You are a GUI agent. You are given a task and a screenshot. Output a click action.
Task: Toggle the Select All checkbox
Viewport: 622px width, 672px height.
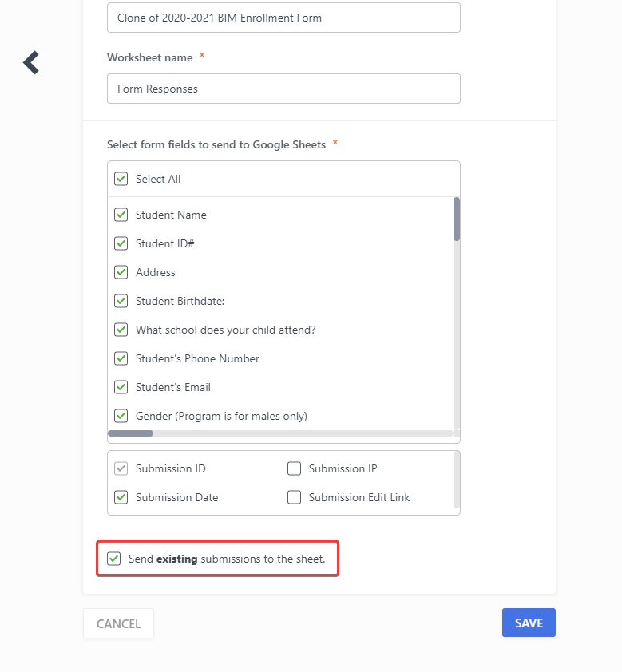click(x=121, y=179)
